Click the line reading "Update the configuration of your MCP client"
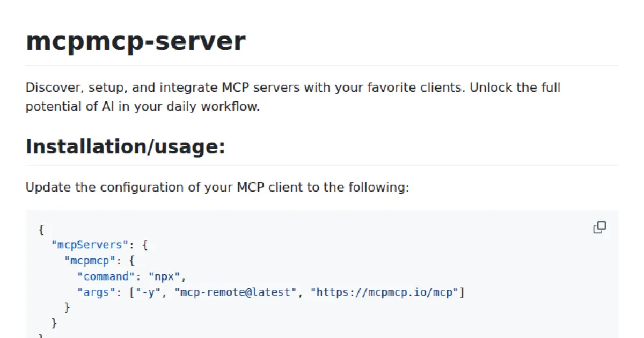644x338 pixels. pyautogui.click(x=217, y=187)
